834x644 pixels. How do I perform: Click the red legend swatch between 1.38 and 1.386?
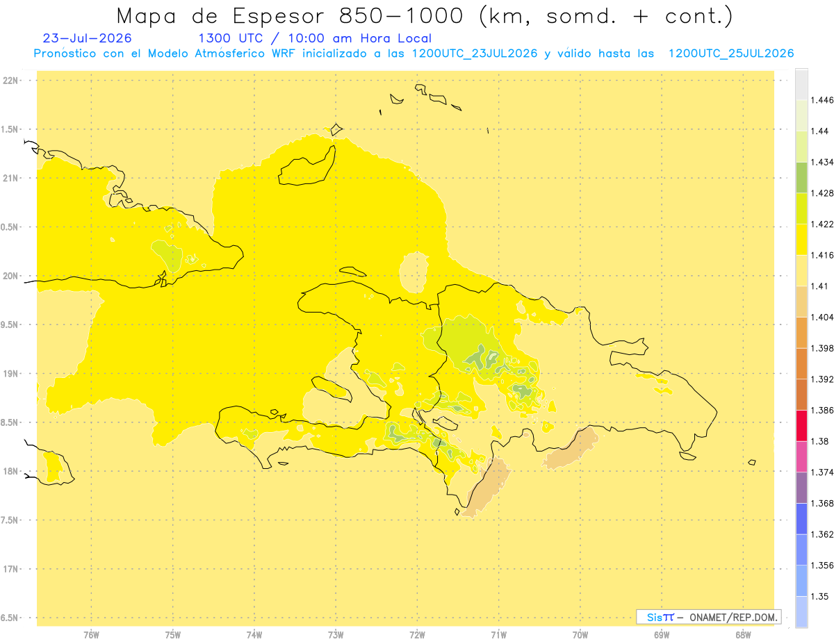pos(801,426)
